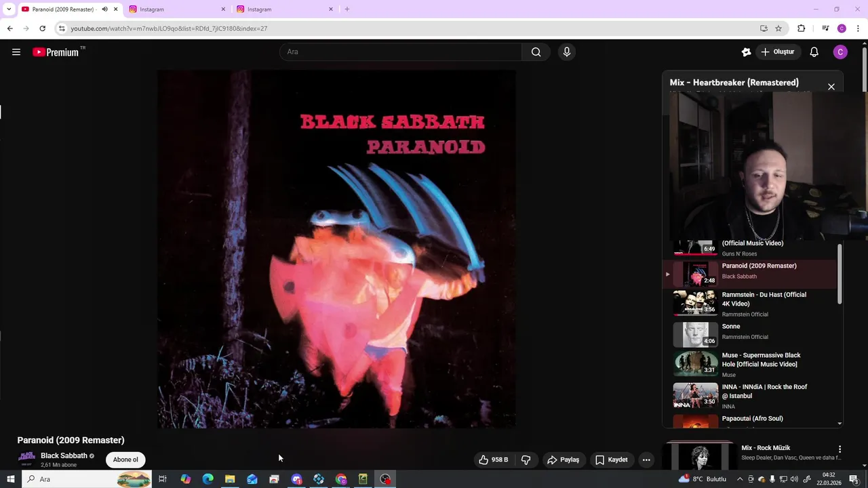Close the Mix - Heartbreaker playlist panel
868x488 pixels.
(831, 87)
